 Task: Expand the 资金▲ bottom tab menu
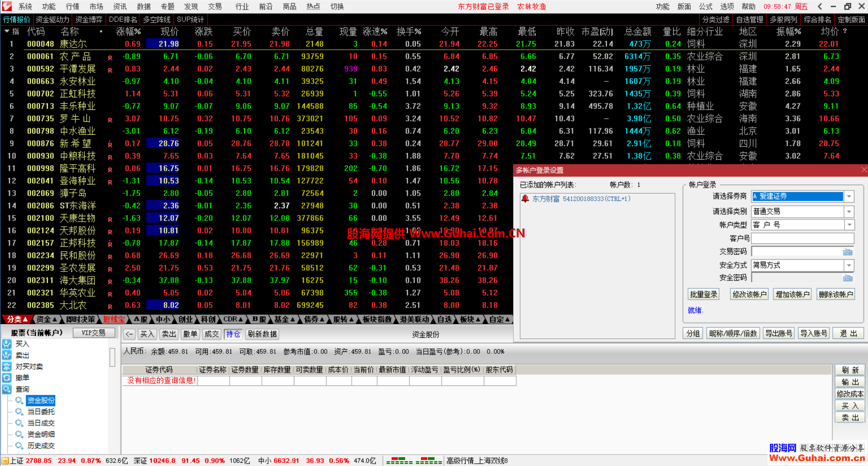coord(47,319)
